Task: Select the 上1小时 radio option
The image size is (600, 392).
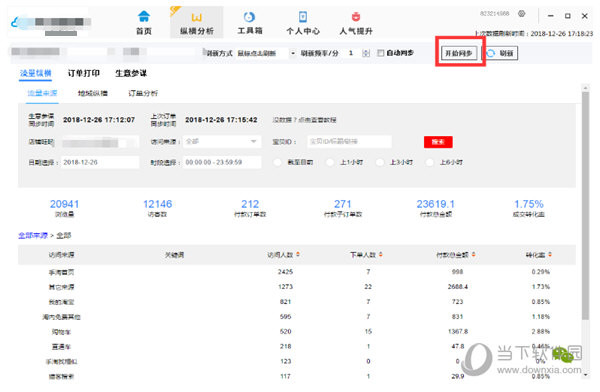Action: 330,162
